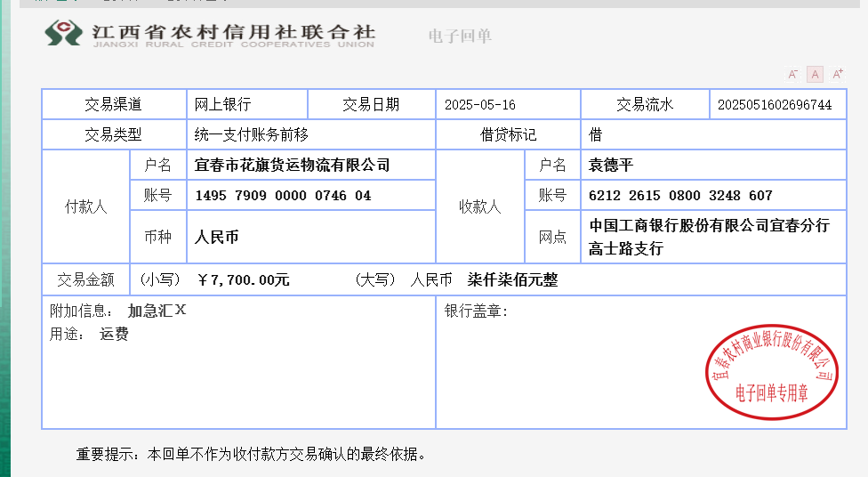The image size is (868, 477).
Task: Click the 交易日期 label cell
Action: 372,105
